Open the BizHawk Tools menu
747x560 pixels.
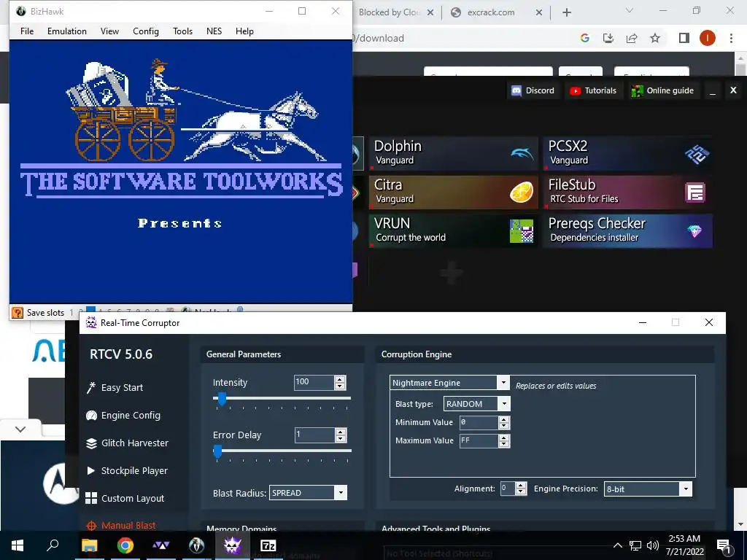point(182,31)
